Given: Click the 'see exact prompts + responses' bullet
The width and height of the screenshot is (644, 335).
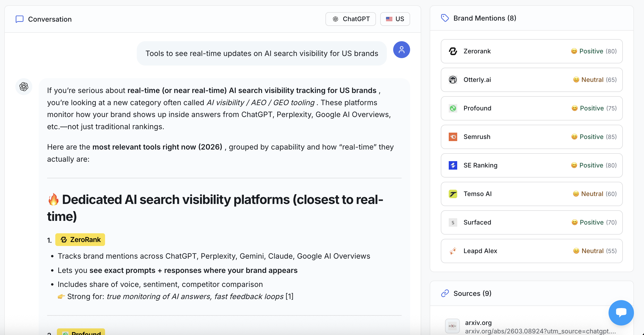Looking at the screenshot, I should coord(178,271).
